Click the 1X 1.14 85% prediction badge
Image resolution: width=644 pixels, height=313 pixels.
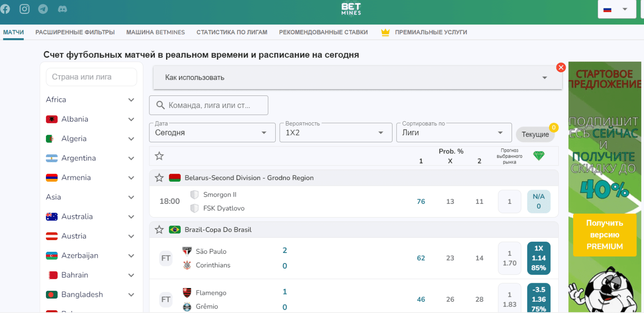coord(539,258)
